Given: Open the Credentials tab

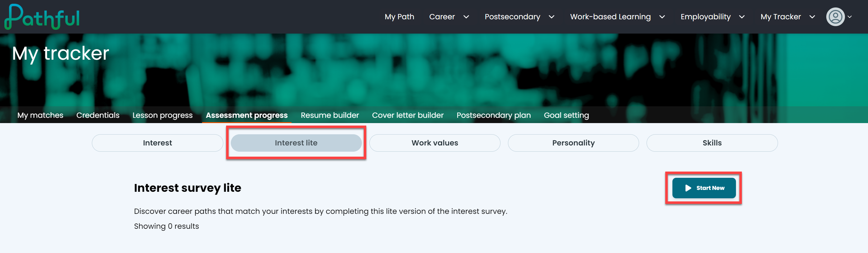Looking at the screenshot, I should click(x=98, y=115).
